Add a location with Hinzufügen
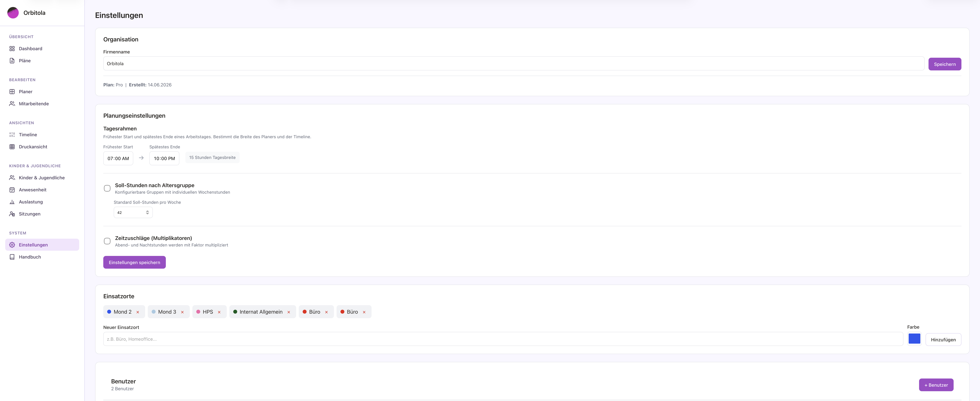 [x=943, y=340]
